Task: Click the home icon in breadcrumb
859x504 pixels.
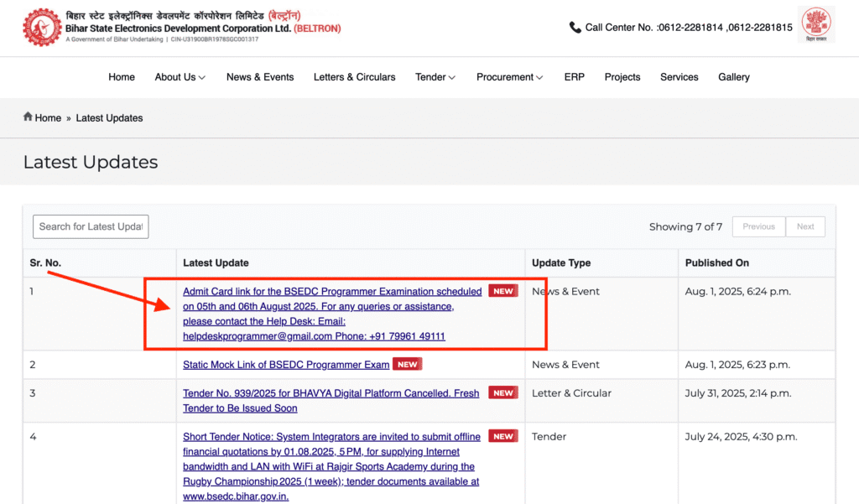Action: [28, 117]
